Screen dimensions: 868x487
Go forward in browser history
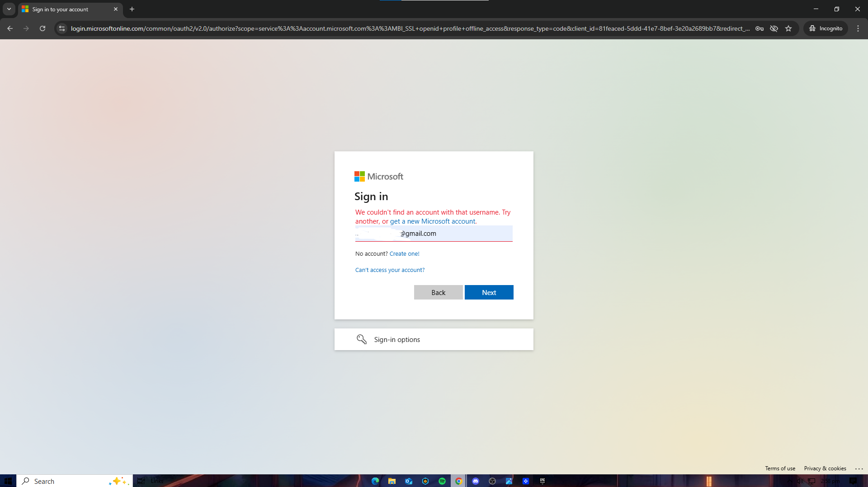tap(26, 28)
